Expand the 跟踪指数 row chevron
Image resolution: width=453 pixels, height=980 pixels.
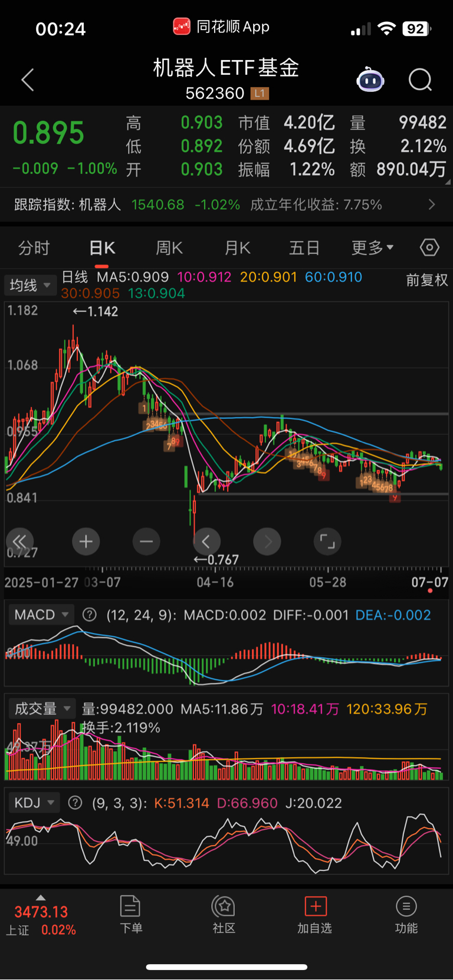432,204
